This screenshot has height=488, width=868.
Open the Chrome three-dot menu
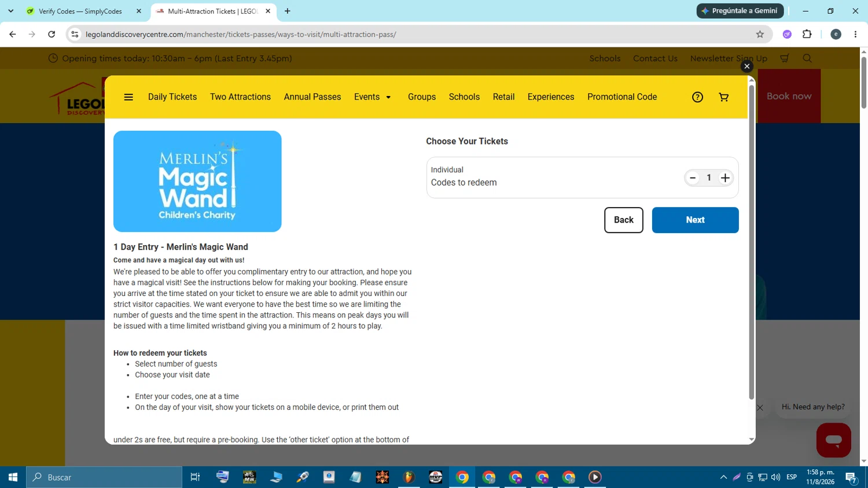coord(855,35)
